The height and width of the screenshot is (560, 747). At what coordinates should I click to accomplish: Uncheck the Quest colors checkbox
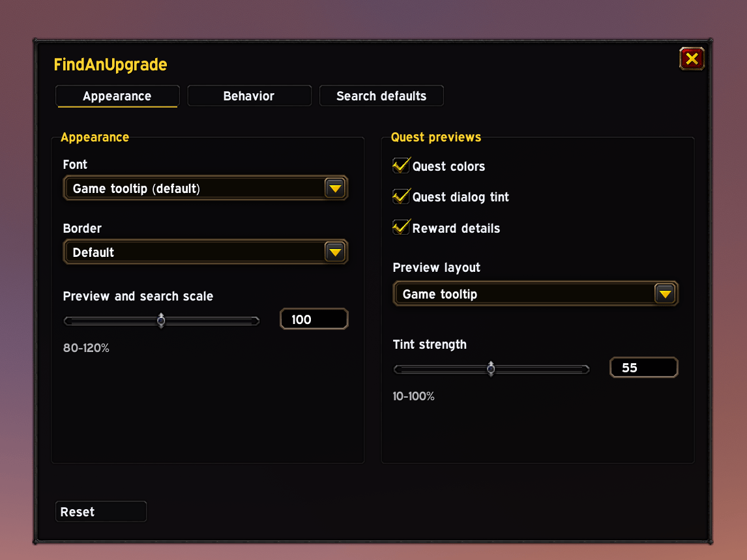point(401,166)
